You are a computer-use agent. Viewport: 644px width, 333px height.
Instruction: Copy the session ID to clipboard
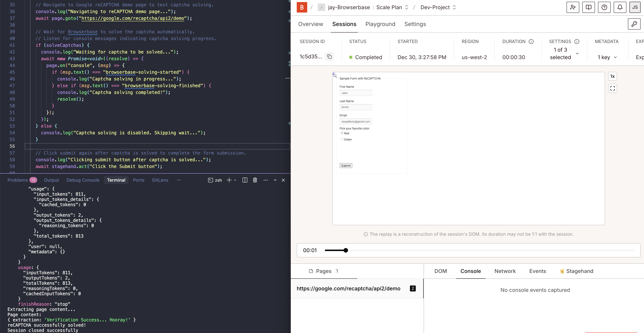[329, 57]
